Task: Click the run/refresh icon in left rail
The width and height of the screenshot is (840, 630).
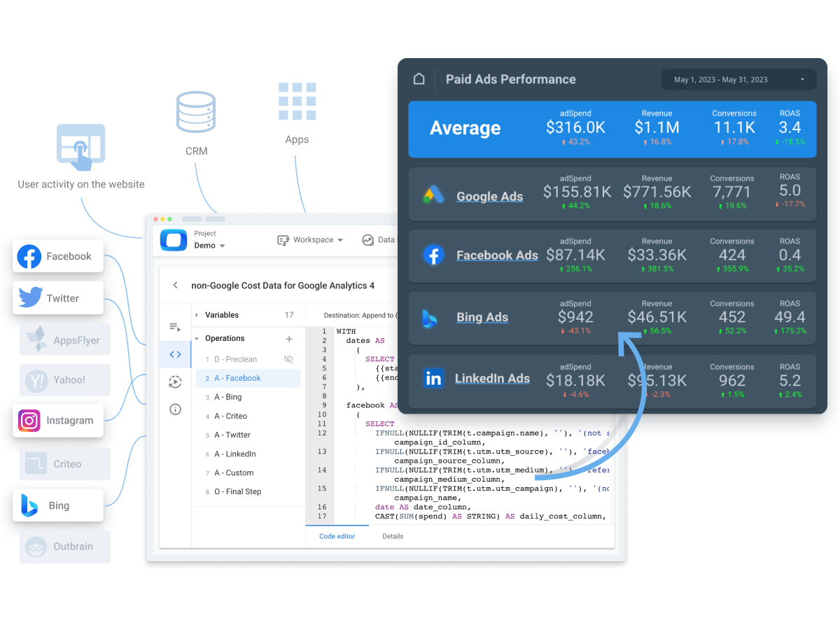Action: (x=175, y=381)
